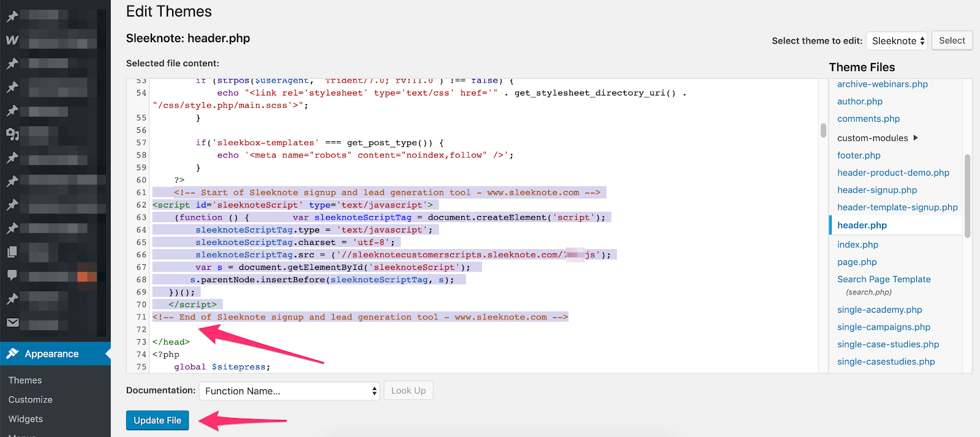980x437 pixels.
Task: Click the get_post_type() if statement line
Action: coord(320,143)
